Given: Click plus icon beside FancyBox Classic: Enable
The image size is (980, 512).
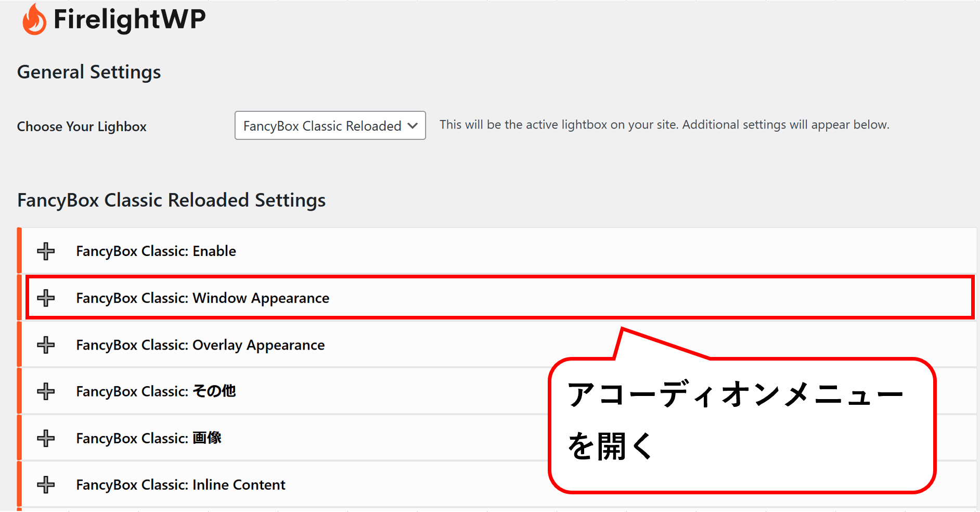Looking at the screenshot, I should (46, 251).
